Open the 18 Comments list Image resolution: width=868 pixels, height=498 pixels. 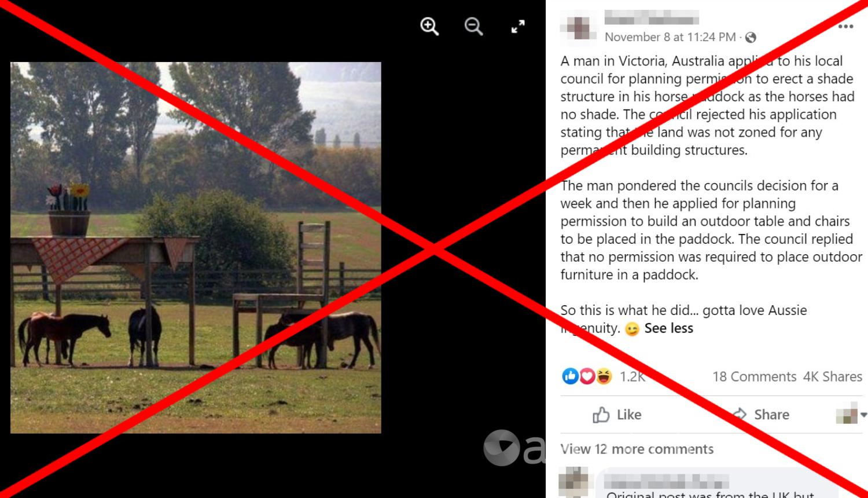(754, 376)
